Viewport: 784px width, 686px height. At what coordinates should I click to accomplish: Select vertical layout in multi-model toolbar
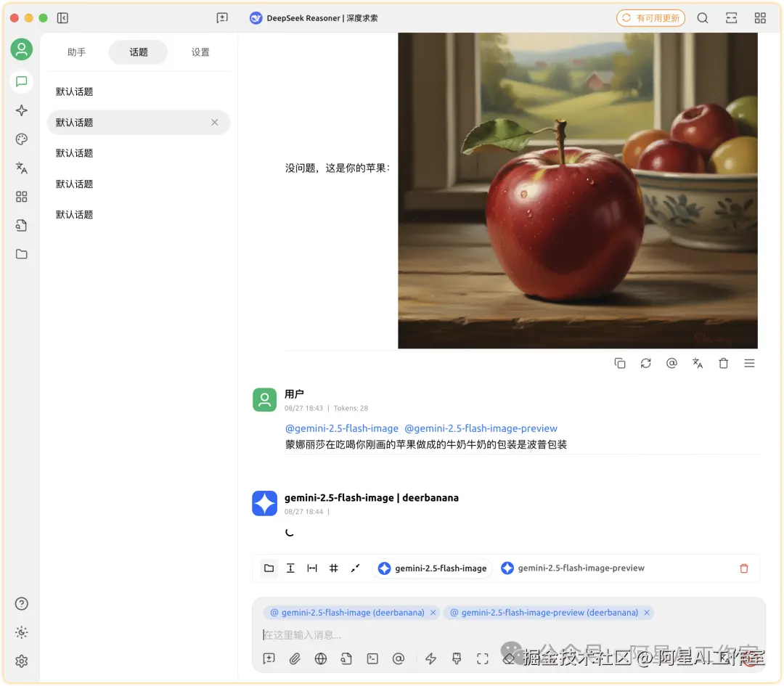pos(290,568)
